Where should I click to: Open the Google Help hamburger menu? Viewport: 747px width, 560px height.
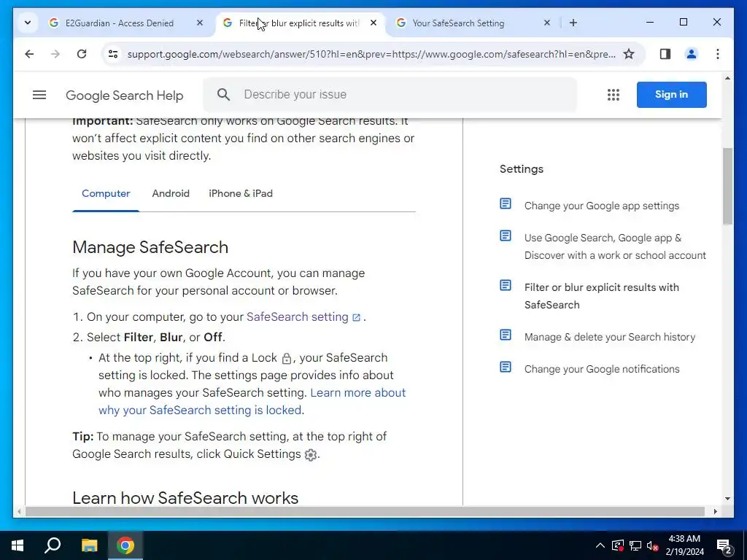point(39,95)
